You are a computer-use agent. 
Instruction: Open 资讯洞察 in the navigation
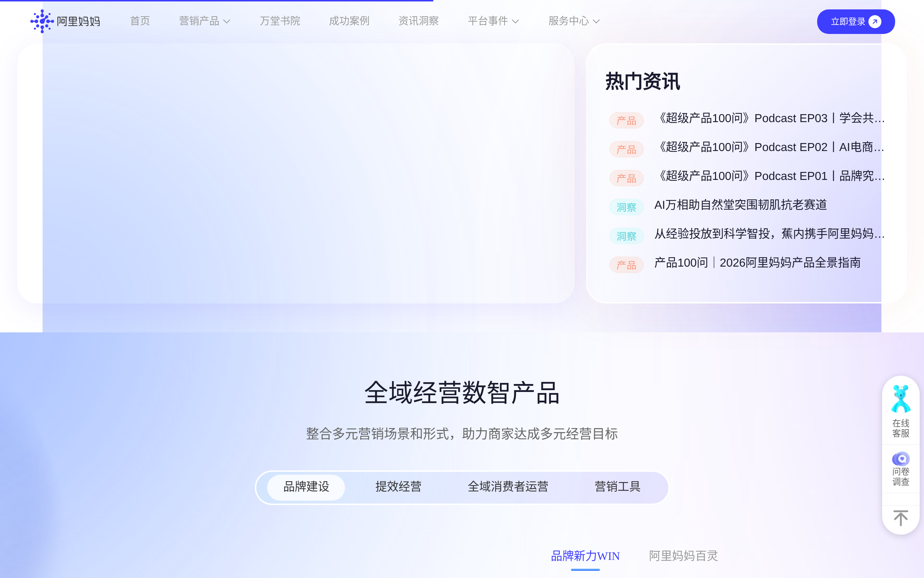[x=418, y=21]
